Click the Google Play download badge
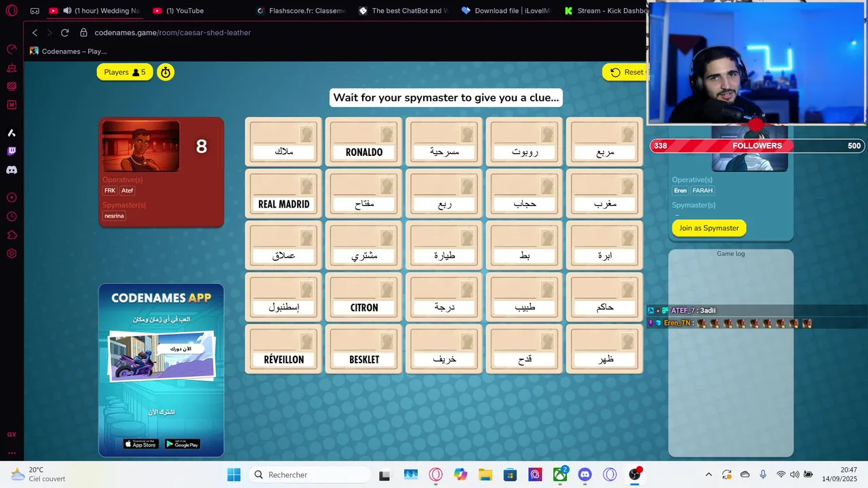Viewport: 868px width, 488px height. (182, 444)
